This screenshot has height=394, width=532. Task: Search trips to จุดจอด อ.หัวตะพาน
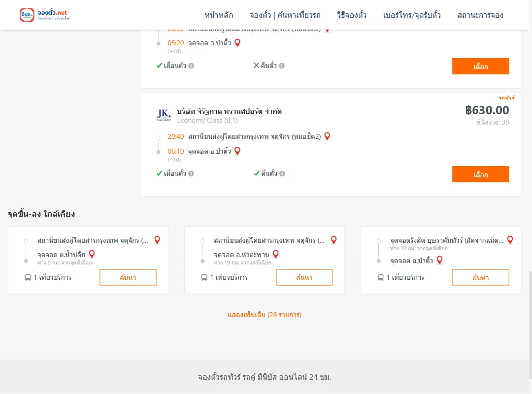(304, 278)
